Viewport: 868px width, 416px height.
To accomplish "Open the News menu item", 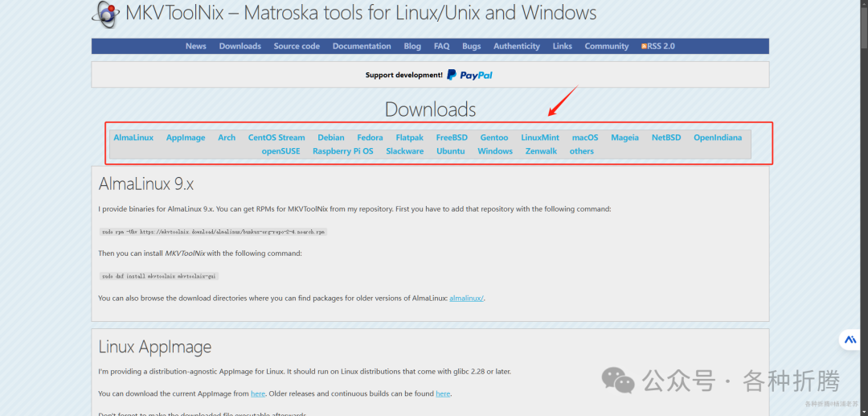I will [196, 46].
